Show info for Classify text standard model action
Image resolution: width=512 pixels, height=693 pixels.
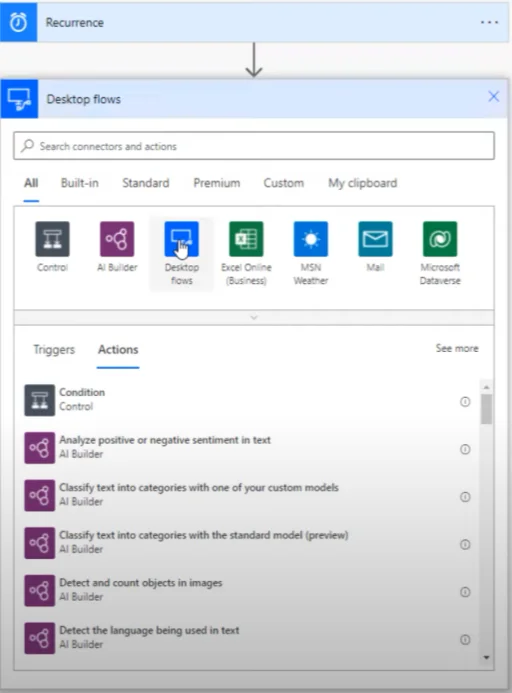coord(465,544)
